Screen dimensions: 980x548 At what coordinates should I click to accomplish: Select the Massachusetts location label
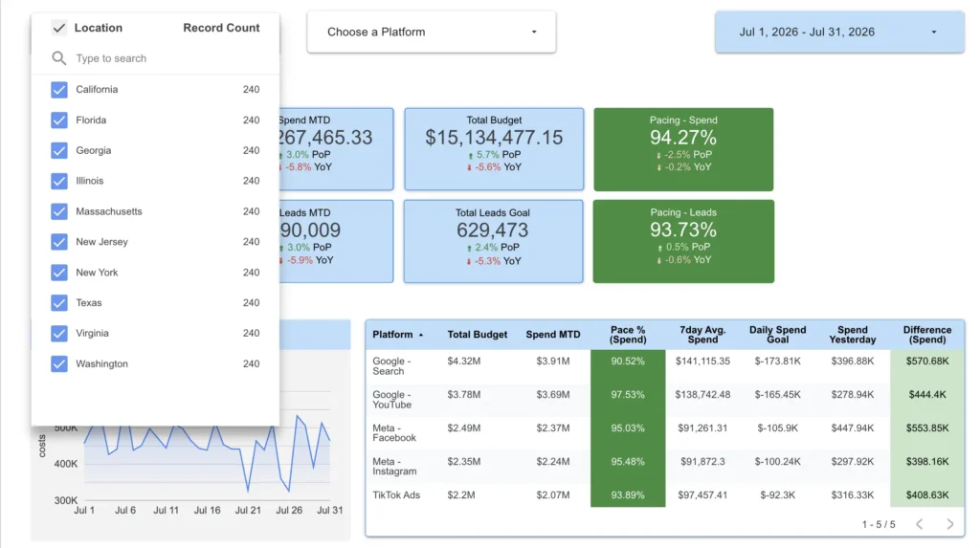109,211
